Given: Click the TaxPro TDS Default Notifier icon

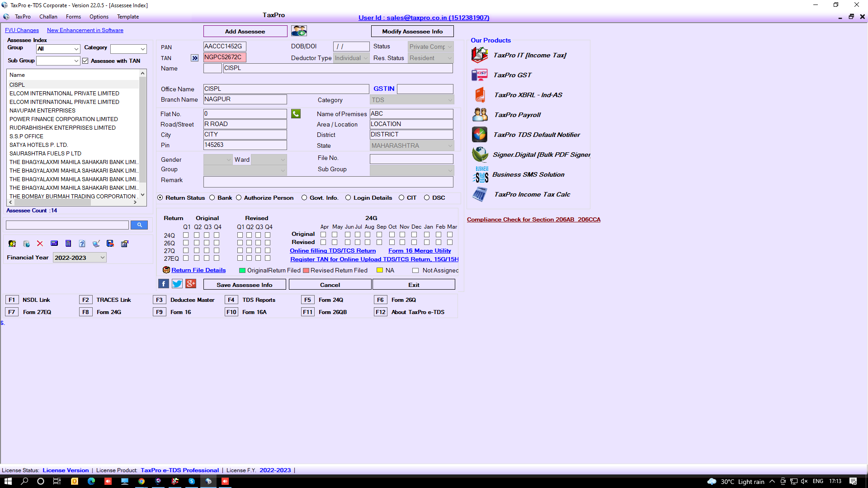Looking at the screenshot, I should 480,135.
